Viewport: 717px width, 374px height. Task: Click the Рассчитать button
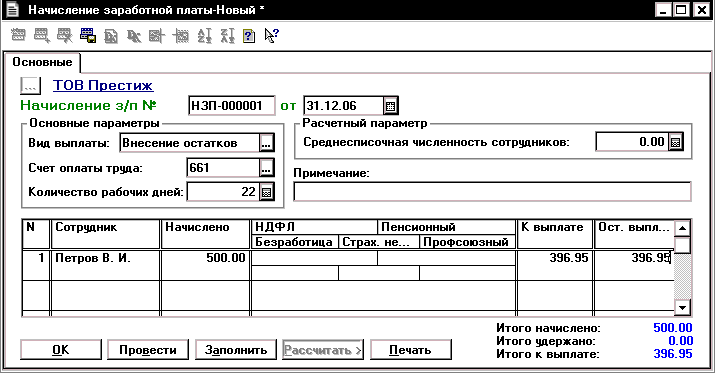click(x=323, y=350)
